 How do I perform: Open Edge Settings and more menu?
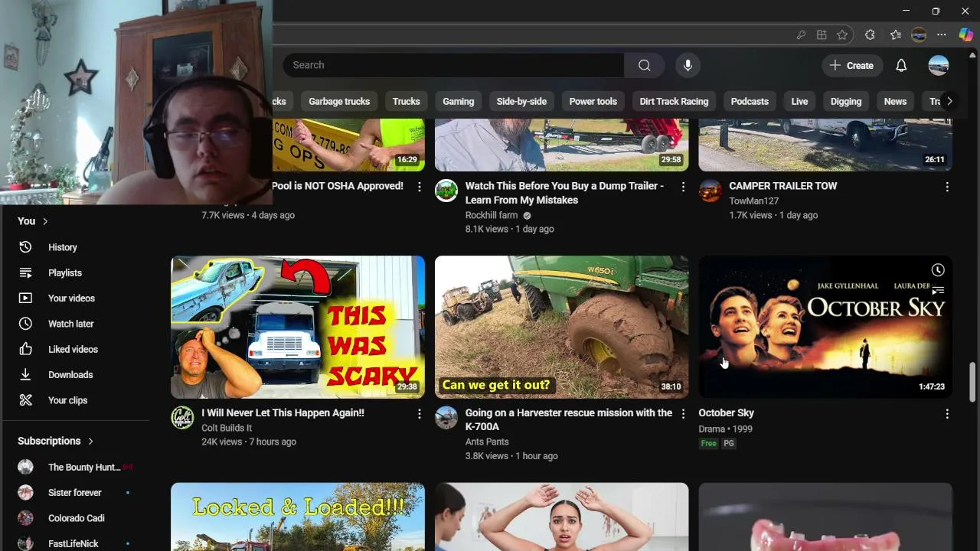coord(942,34)
